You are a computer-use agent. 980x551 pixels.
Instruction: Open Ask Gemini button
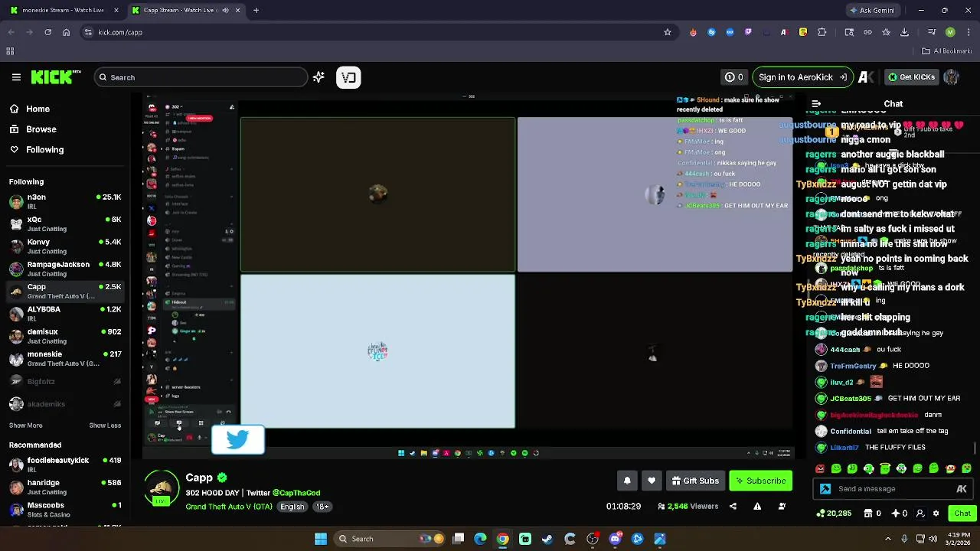(872, 10)
